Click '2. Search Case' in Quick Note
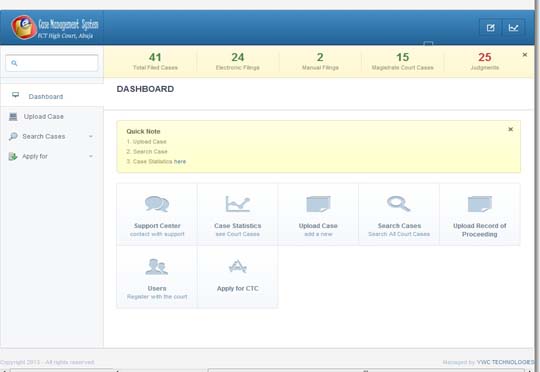This screenshot has height=372, width=540. tap(147, 152)
